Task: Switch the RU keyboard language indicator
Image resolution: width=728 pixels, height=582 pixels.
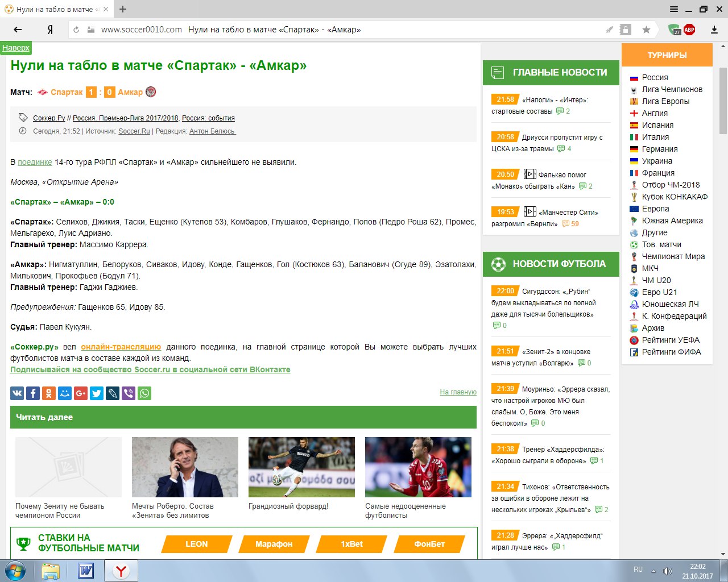Action: pyautogui.click(x=638, y=569)
